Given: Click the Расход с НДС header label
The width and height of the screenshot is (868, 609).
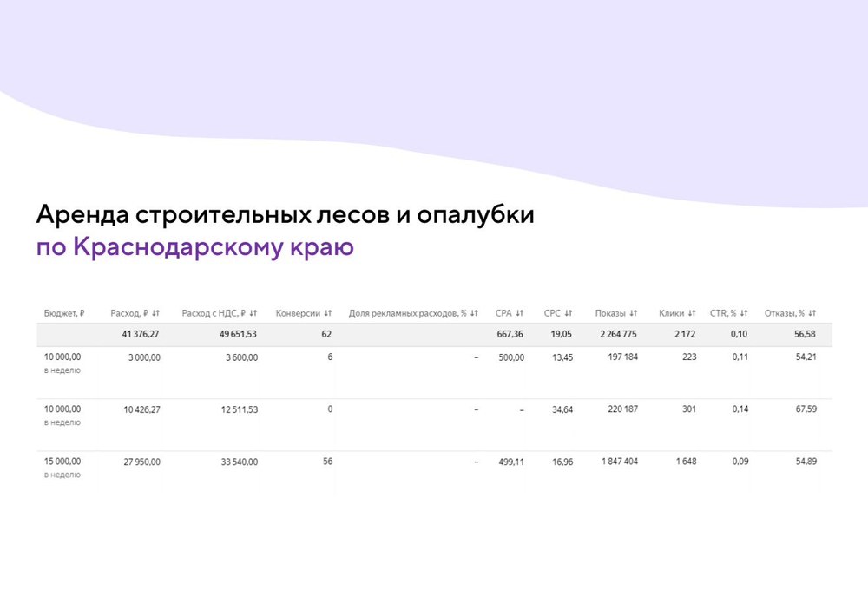Looking at the screenshot, I should click(214, 313).
